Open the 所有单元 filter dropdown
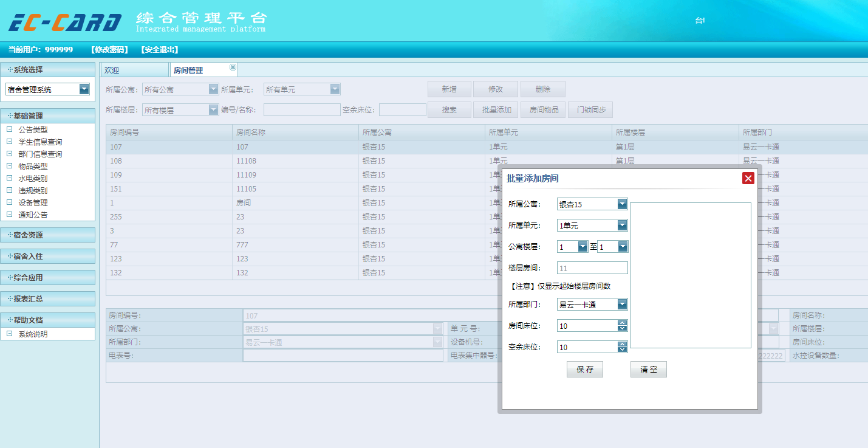This screenshot has width=868, height=448. [335, 89]
